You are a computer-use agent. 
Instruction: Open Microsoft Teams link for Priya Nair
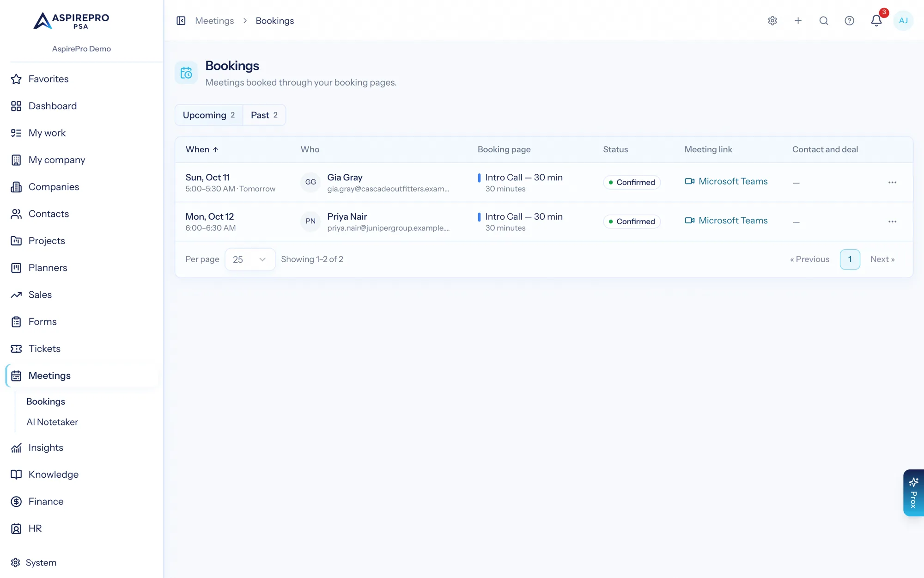[726, 221]
